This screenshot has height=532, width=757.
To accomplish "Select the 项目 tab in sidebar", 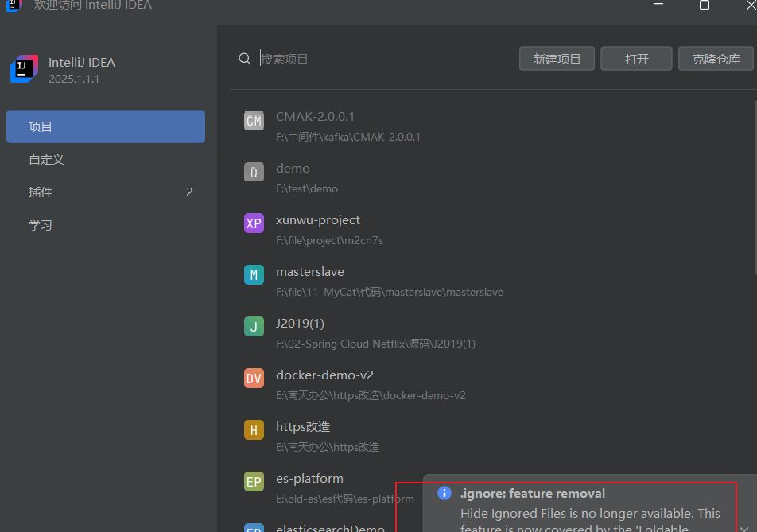I will (x=106, y=126).
